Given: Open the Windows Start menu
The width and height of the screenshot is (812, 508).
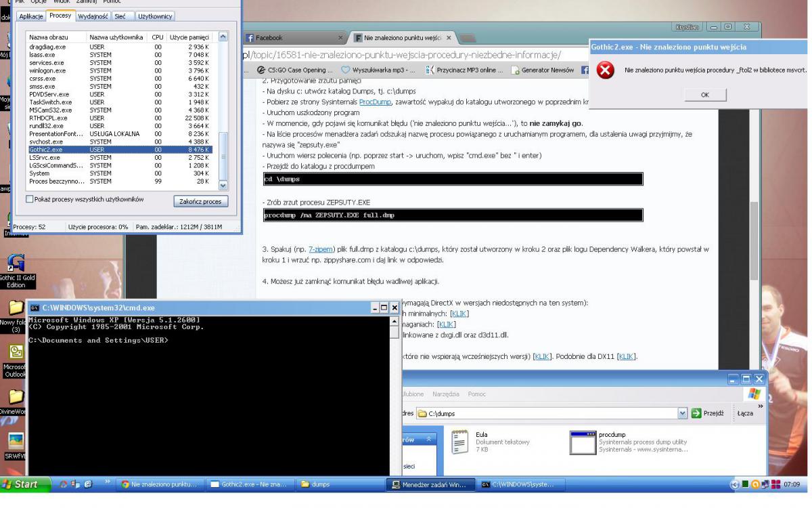Looking at the screenshot, I should point(24,484).
